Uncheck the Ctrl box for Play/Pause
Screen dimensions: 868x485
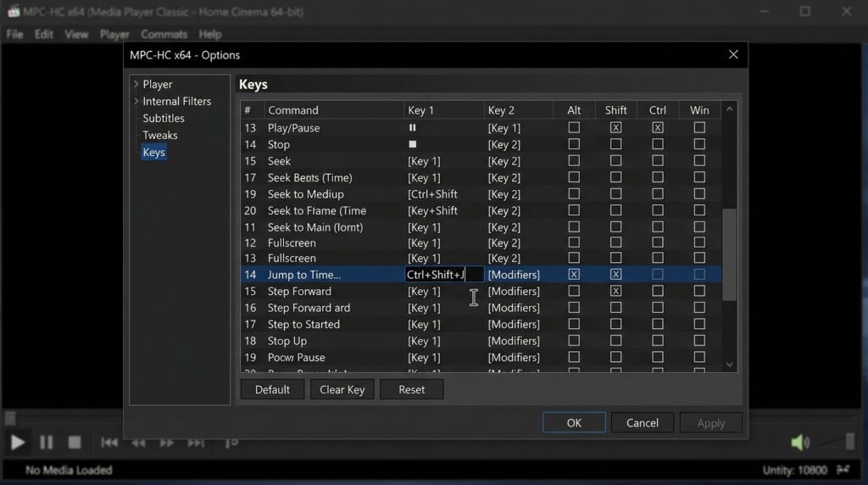point(658,127)
